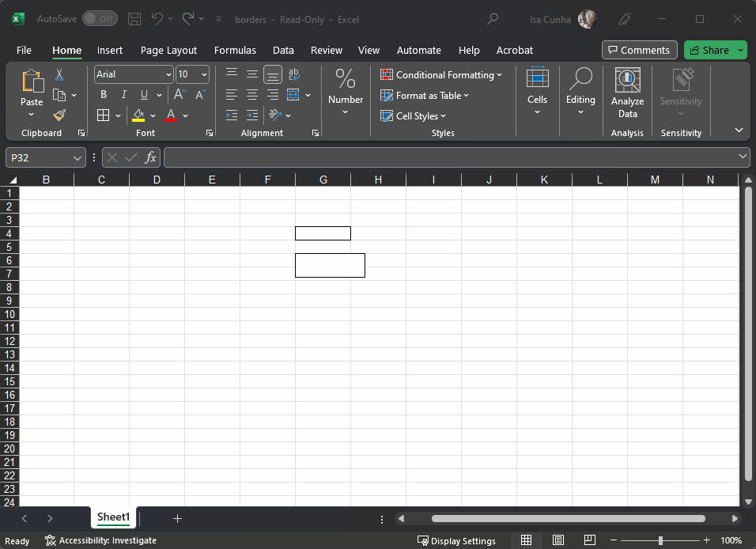Expand the Conditional Formatting menu

(441, 75)
